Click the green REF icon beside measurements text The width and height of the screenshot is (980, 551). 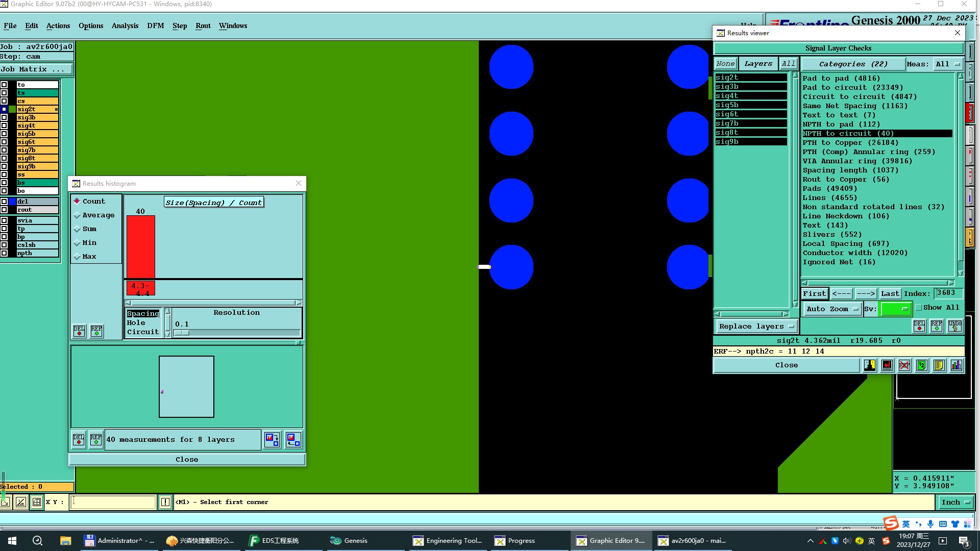pos(95,440)
